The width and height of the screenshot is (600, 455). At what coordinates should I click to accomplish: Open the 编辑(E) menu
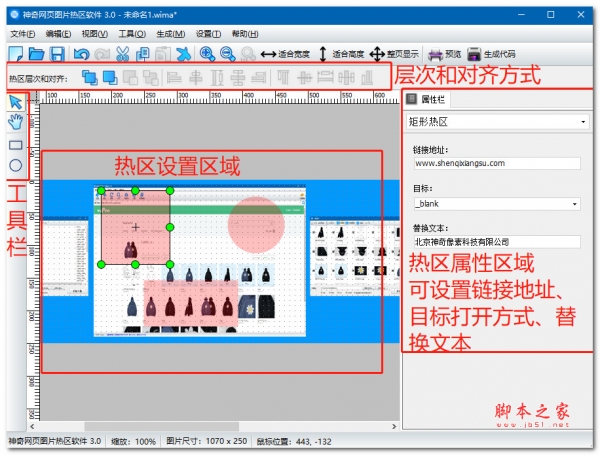click(58, 34)
